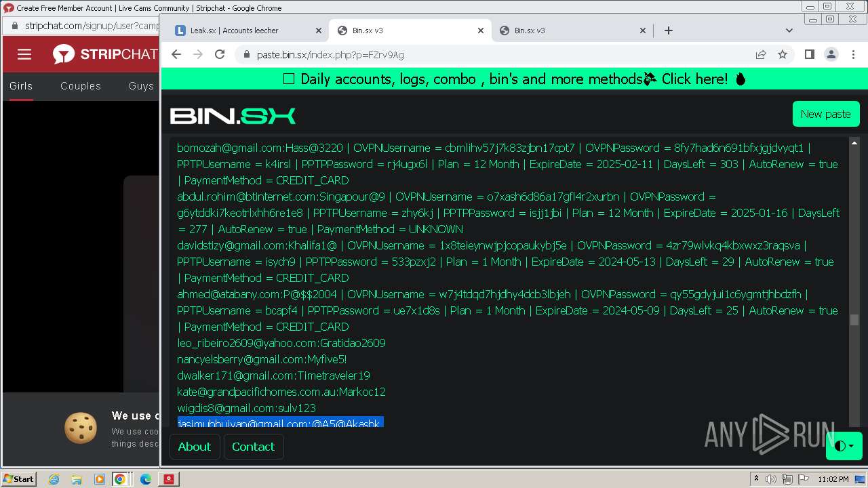Bookmark this page with the star icon
The height and width of the screenshot is (488, 868).
783,55
